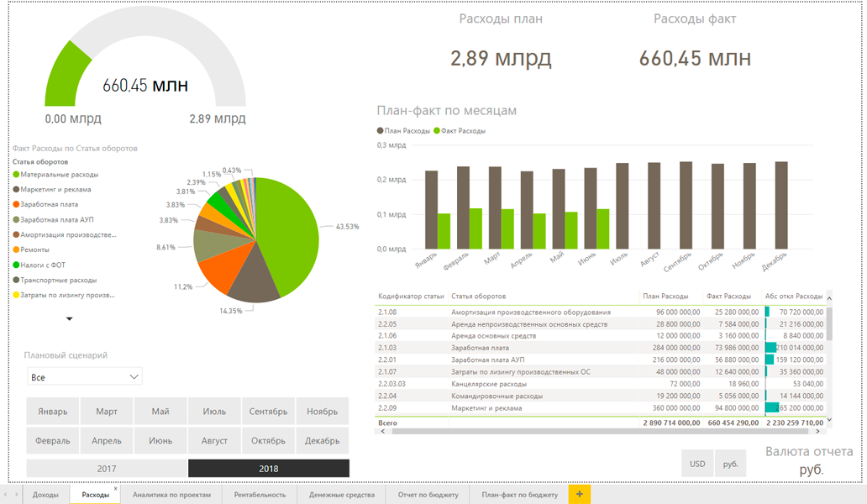
Task: Open the План-факт по бюджету tab
Action: coord(520,495)
